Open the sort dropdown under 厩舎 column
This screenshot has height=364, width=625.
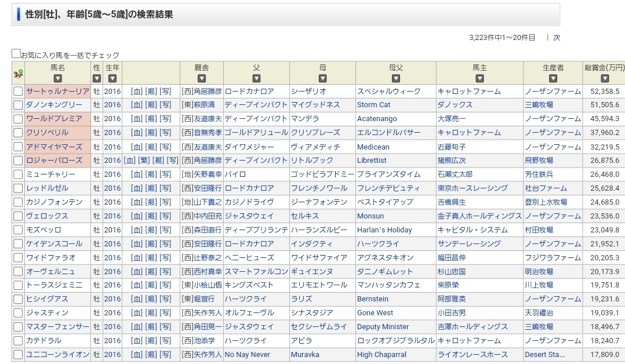pyautogui.click(x=202, y=79)
